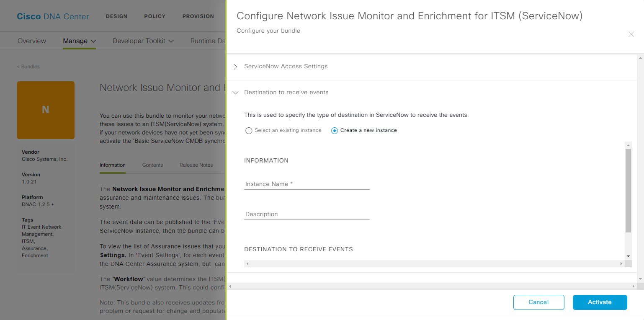Image resolution: width=644 pixels, height=320 pixels.
Task: Open the Release Notes tab
Action: (196, 165)
